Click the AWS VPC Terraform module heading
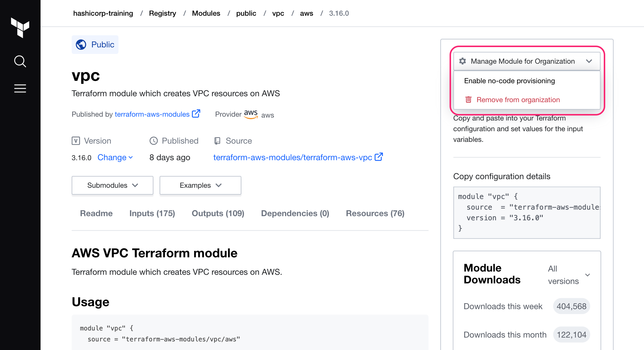 click(x=154, y=253)
